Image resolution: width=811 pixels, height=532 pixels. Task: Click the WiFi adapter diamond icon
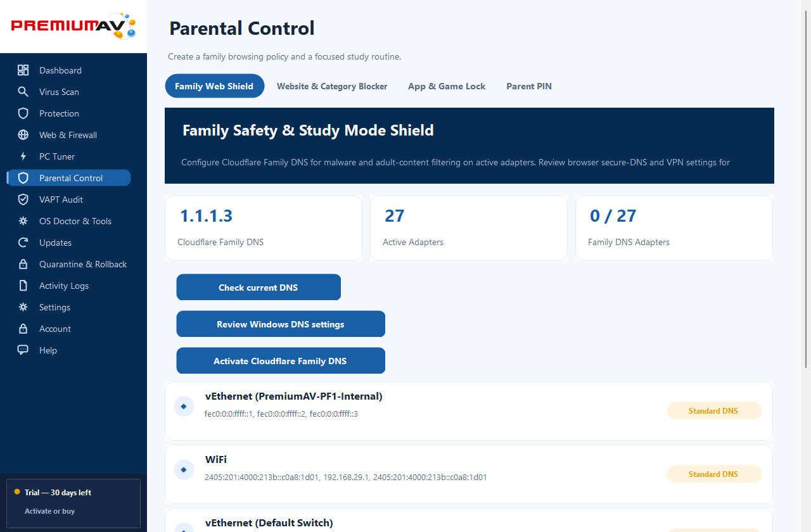(184, 470)
